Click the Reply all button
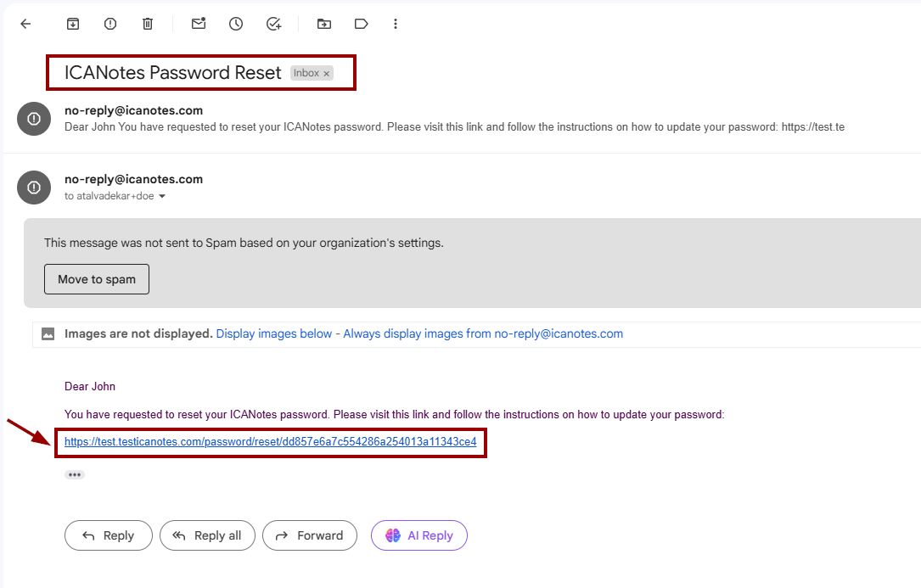Image resolution: width=921 pixels, height=588 pixels. point(208,535)
